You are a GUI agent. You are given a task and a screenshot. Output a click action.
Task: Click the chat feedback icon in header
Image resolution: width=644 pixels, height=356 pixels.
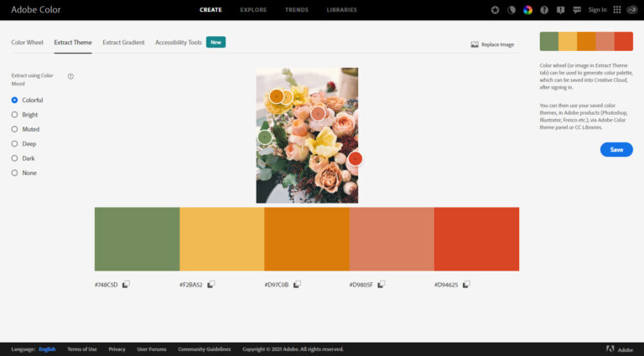tap(576, 10)
